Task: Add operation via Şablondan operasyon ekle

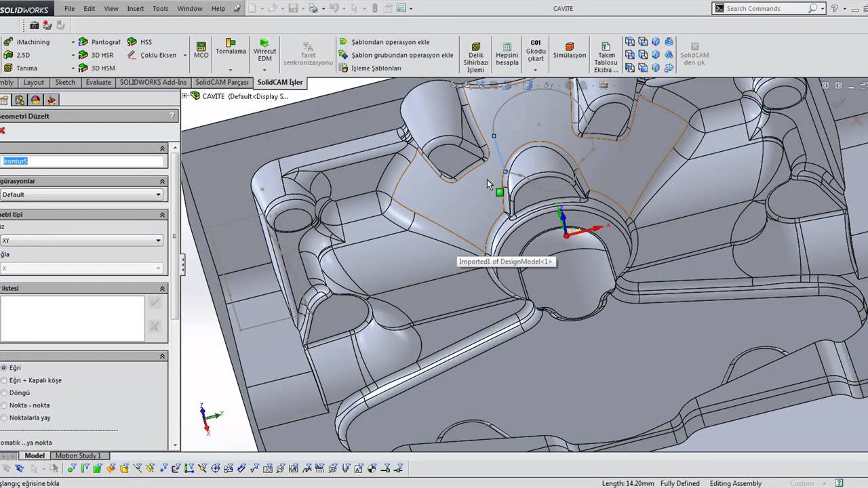Action: click(384, 42)
